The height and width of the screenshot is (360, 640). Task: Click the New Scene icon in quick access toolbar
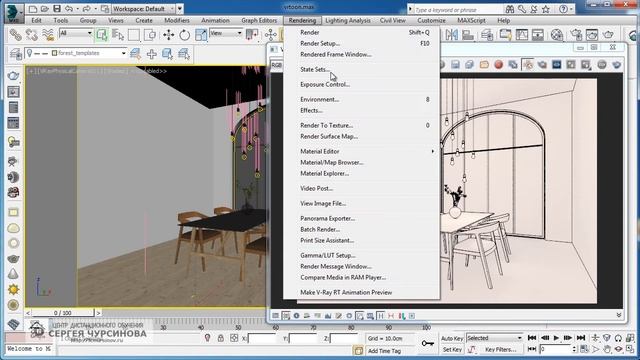(33, 9)
